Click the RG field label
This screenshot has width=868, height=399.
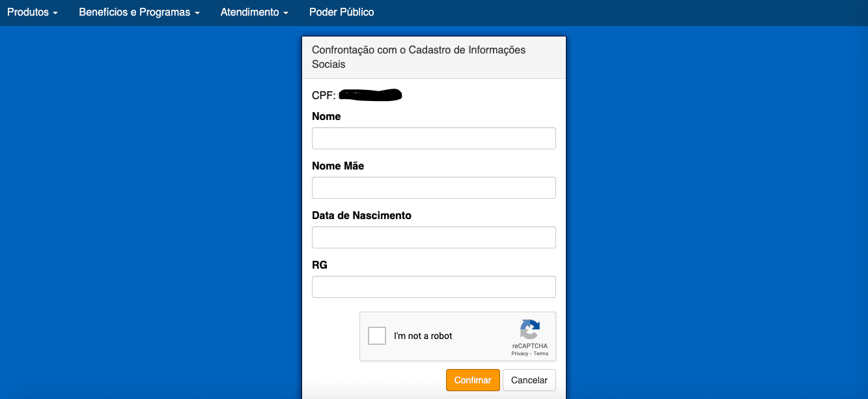point(320,265)
